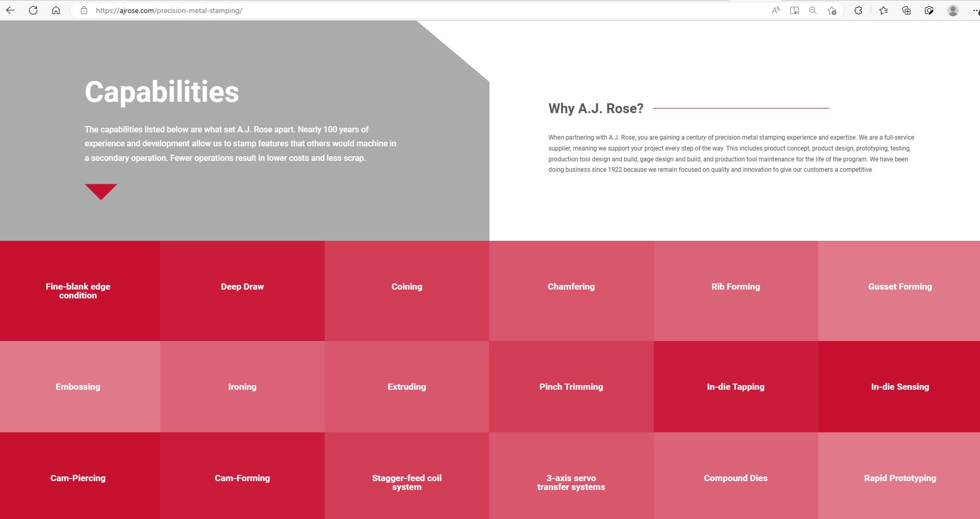Click the Embossing capability tile

click(x=78, y=387)
